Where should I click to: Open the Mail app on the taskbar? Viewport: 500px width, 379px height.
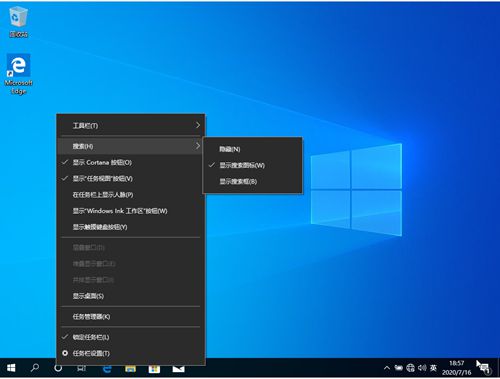pos(178,369)
